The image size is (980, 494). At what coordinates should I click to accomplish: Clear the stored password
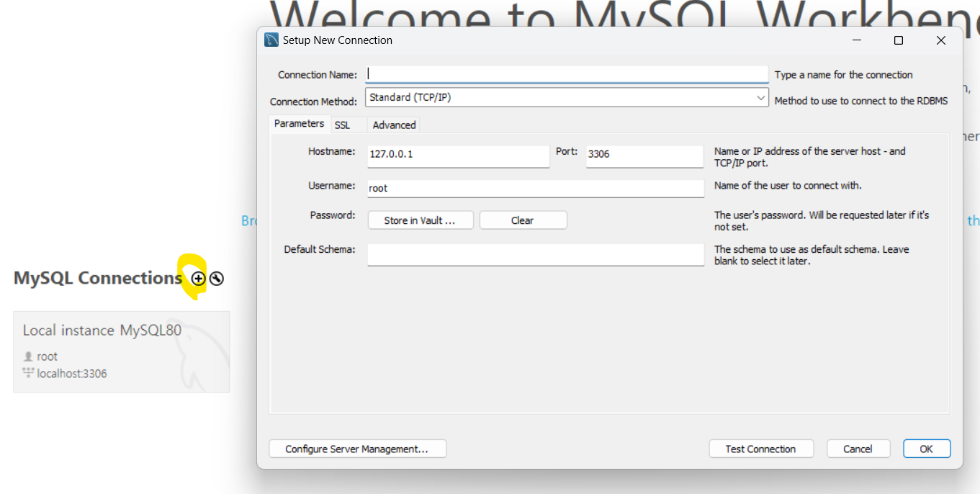(x=523, y=220)
